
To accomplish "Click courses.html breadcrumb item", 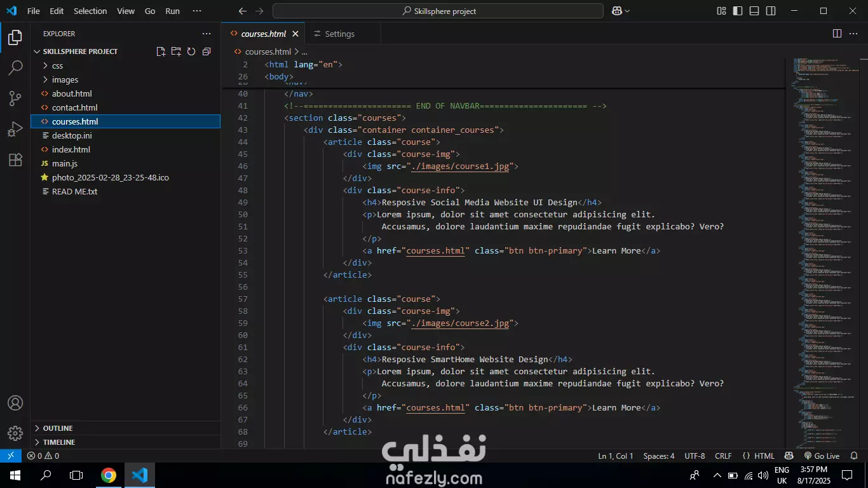I will 268,51.
